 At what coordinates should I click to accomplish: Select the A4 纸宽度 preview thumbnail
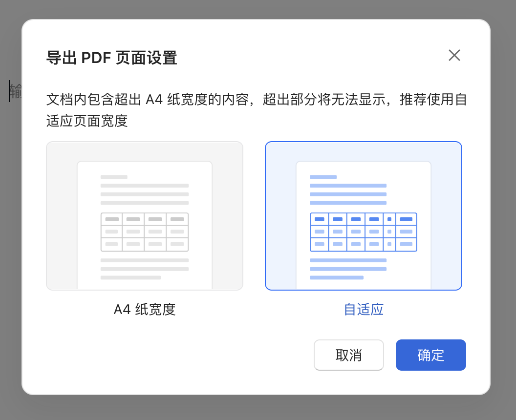(x=145, y=216)
